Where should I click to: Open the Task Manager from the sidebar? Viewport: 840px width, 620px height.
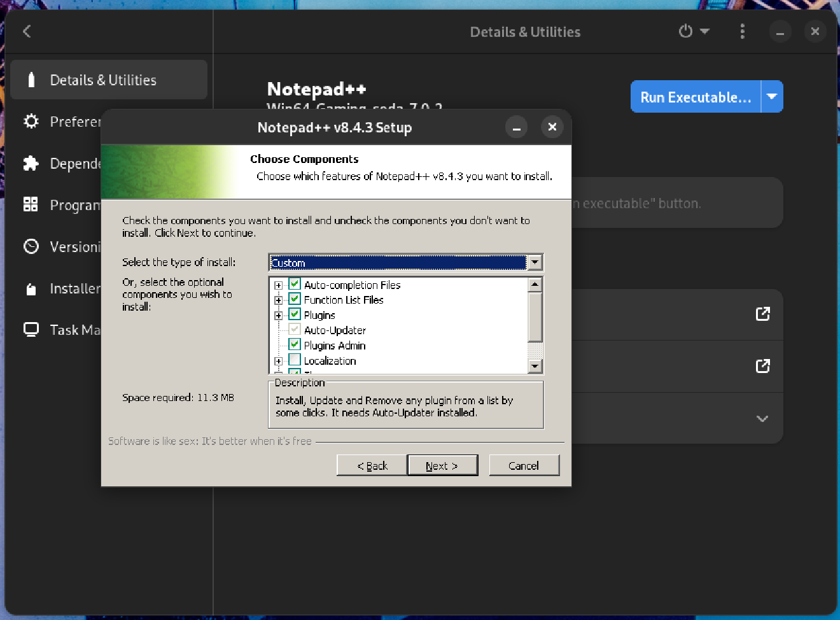[31, 329]
